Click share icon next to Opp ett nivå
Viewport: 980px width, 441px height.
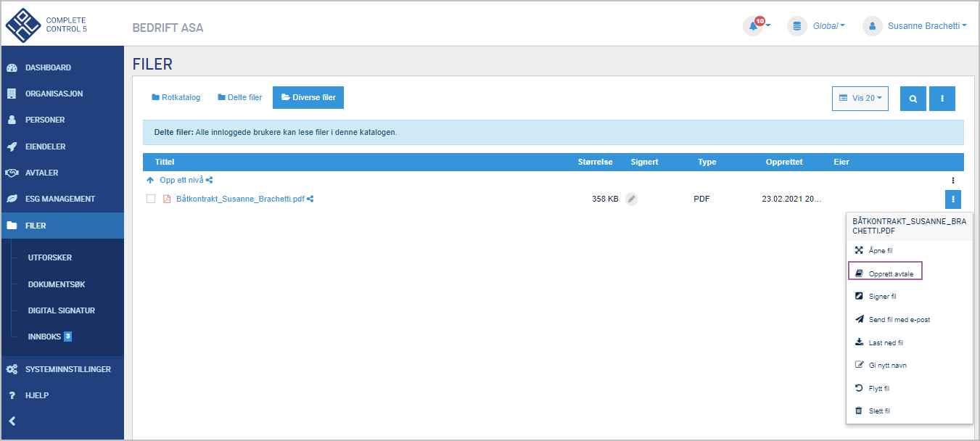click(209, 180)
